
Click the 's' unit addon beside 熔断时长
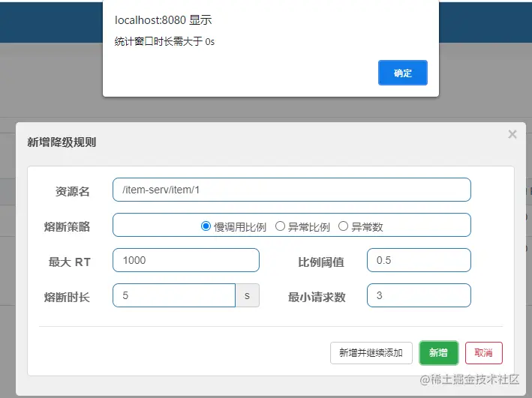pos(248,295)
